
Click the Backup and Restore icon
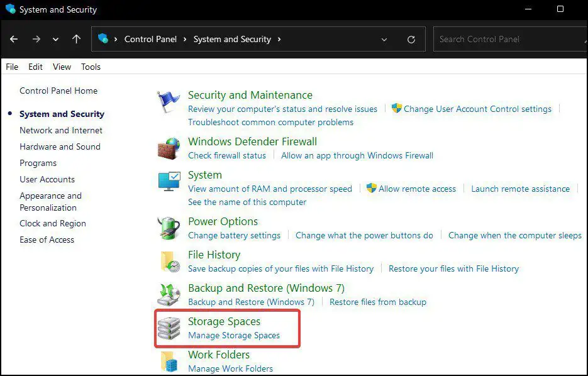(x=169, y=295)
